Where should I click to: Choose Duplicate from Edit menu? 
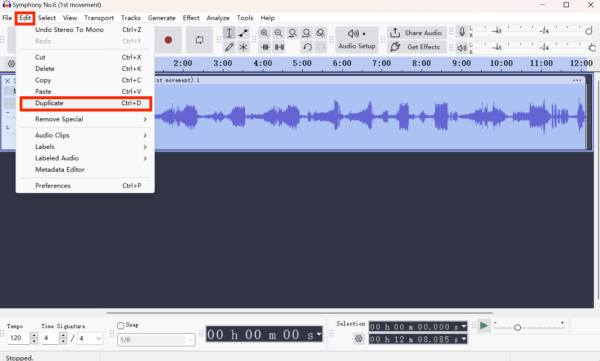coord(85,103)
